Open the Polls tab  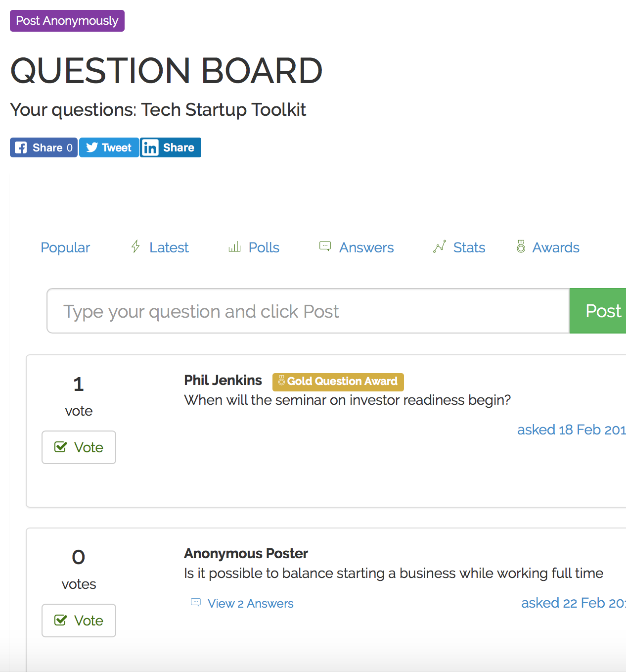pos(264,247)
